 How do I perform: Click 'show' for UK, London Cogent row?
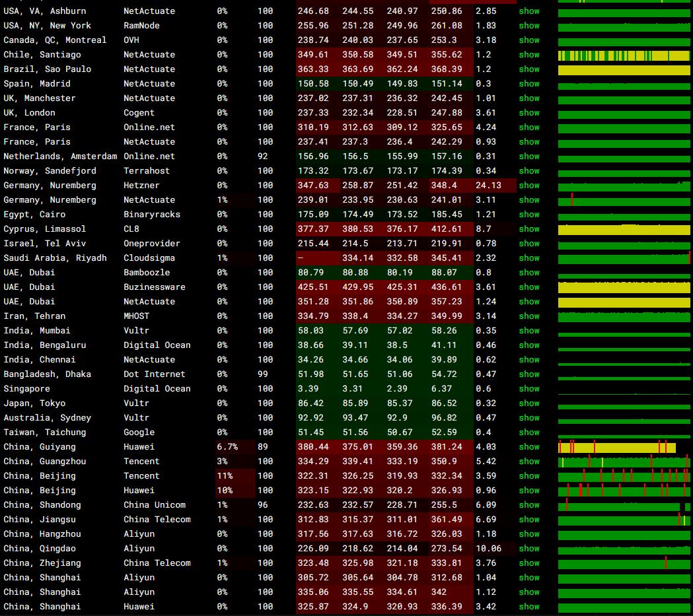tap(529, 113)
